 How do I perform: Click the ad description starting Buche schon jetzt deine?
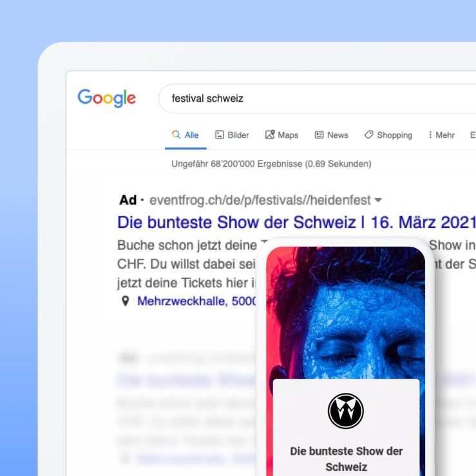187,264
